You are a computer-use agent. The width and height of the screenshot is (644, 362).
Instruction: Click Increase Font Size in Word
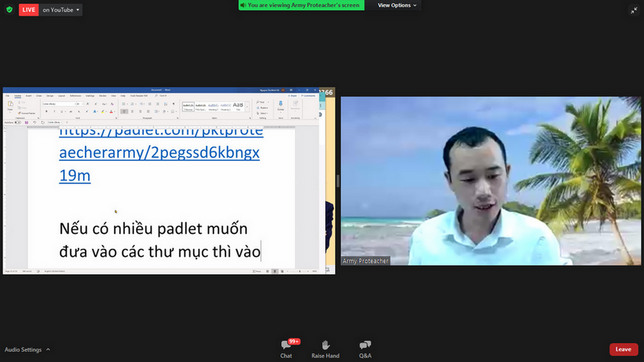click(x=87, y=104)
